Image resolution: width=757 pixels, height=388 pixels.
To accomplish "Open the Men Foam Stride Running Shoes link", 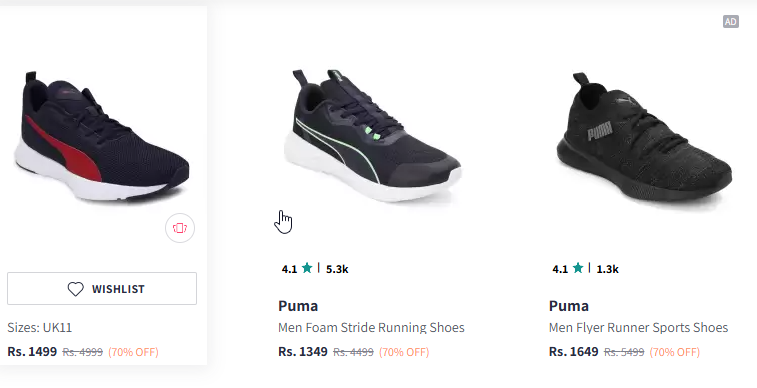I will click(x=371, y=328).
